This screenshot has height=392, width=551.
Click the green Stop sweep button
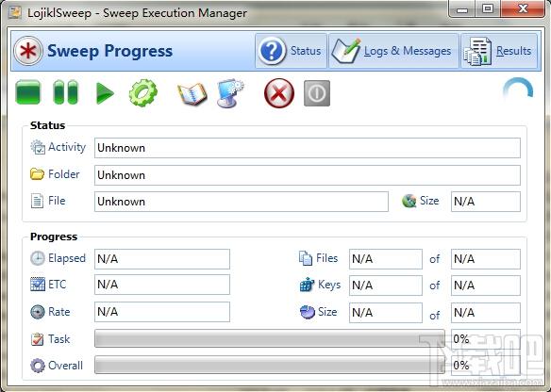[x=28, y=92]
